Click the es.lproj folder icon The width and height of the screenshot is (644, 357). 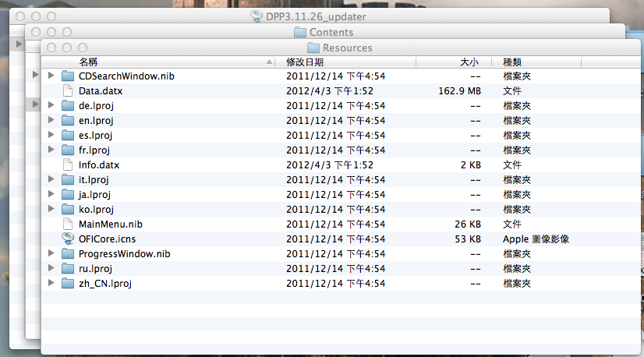tap(68, 135)
